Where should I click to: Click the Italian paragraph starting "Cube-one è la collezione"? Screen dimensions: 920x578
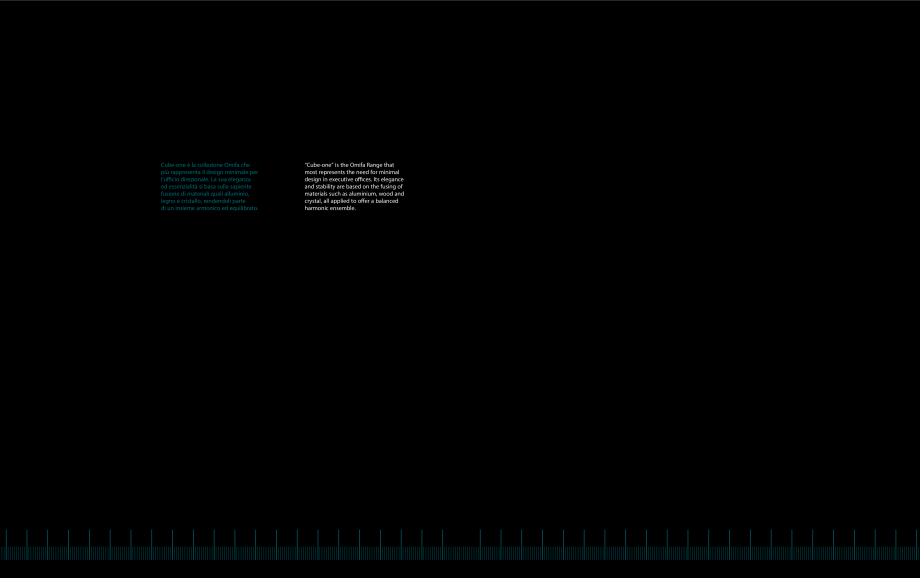click(209, 186)
